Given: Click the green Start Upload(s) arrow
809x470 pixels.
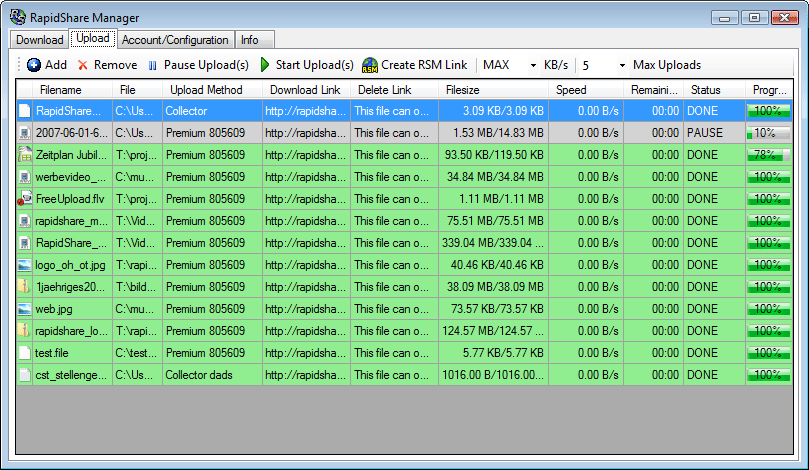Looking at the screenshot, I should 265,65.
